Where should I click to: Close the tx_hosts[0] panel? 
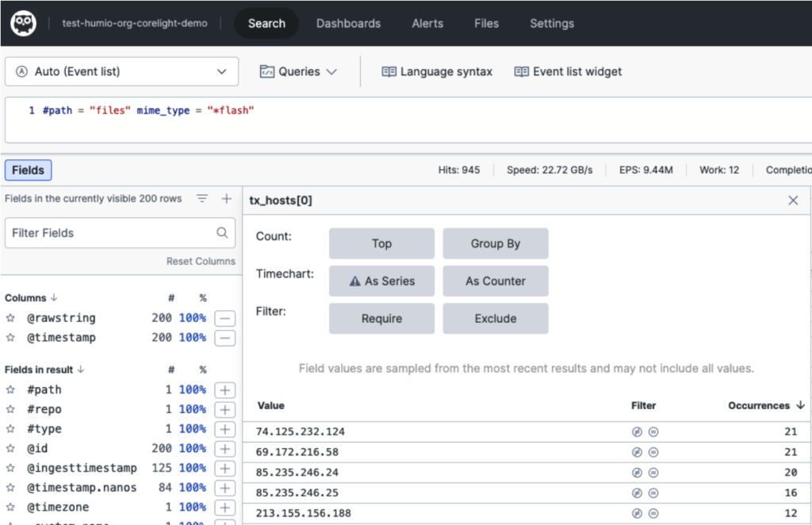tap(793, 201)
